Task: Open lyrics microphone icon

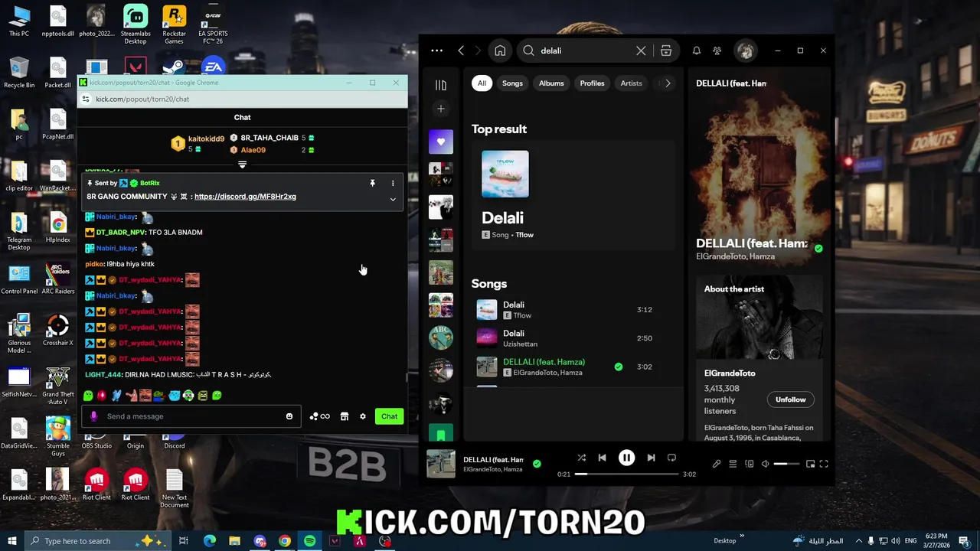Action: click(x=717, y=464)
